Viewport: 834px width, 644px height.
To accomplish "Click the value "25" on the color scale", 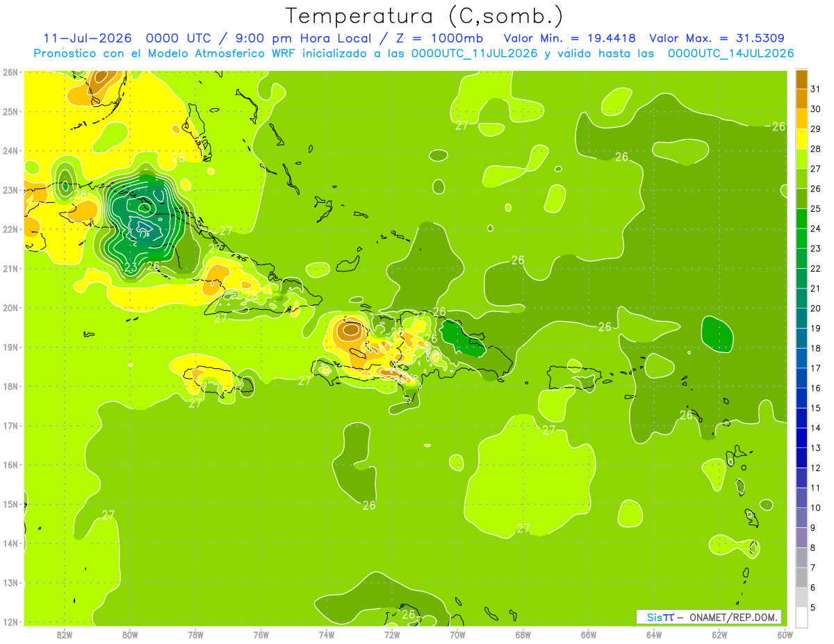I will [815, 208].
